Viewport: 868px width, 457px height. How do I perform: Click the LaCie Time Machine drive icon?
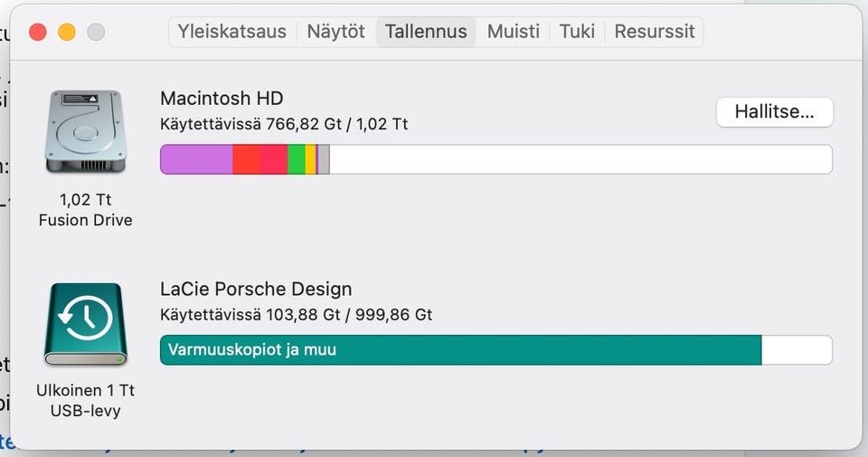tap(85, 324)
